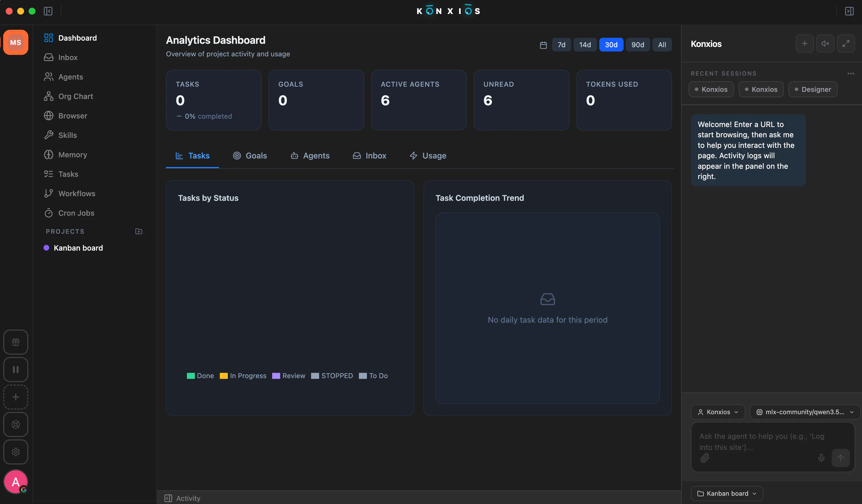This screenshot has height=504, width=862.
Task: Toggle mute speaker in Konxios panel
Action: (825, 44)
